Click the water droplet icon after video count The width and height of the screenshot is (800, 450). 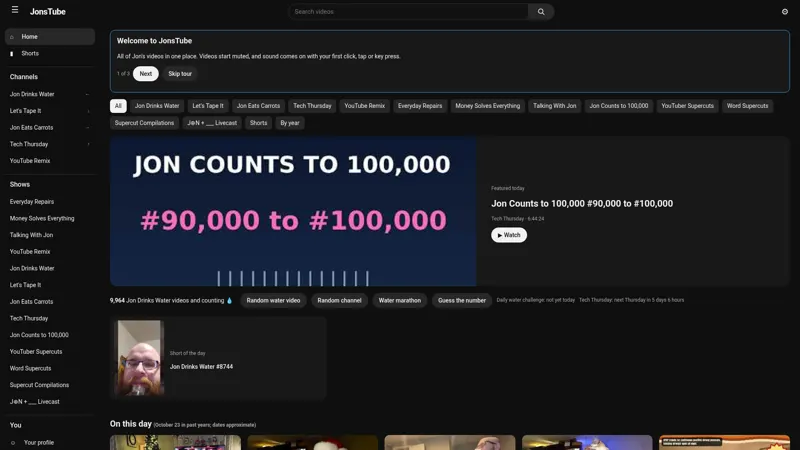pyautogui.click(x=229, y=301)
